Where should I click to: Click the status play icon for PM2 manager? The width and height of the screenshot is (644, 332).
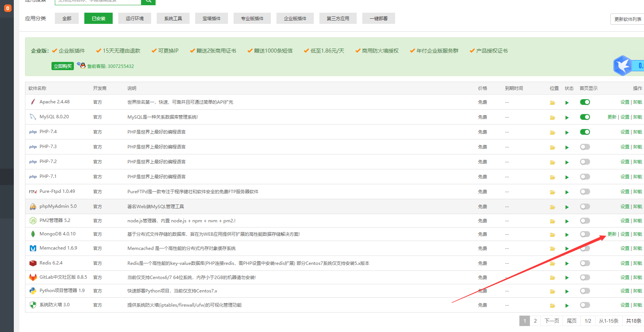[x=567, y=221]
